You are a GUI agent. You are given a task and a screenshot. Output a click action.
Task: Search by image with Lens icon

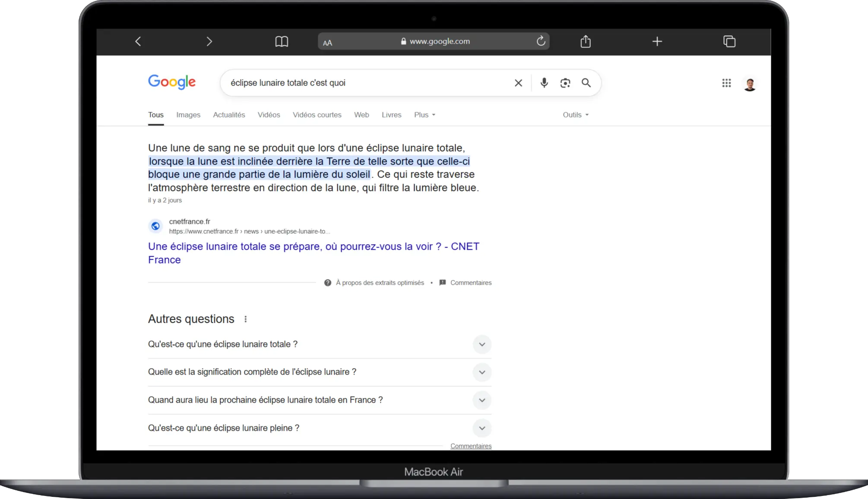point(565,83)
